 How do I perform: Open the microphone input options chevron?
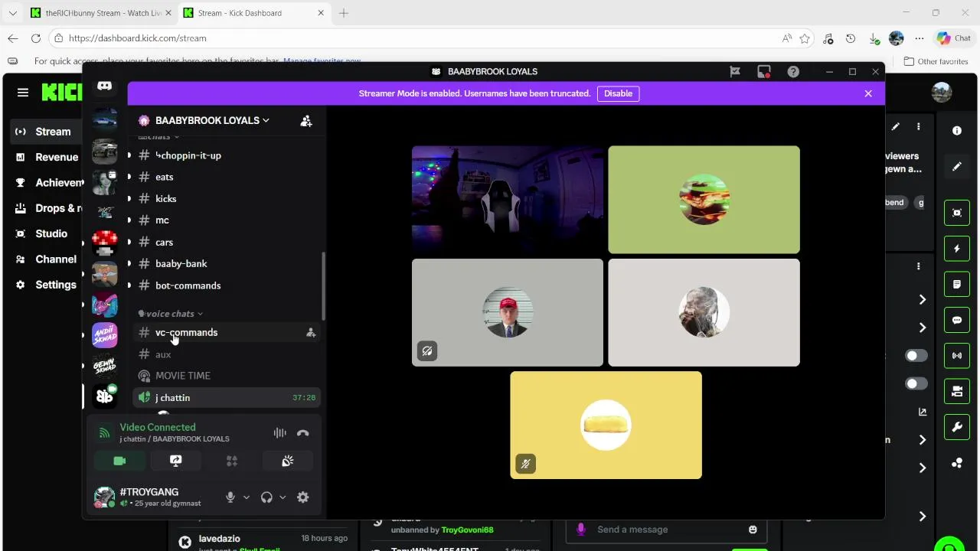247,497
